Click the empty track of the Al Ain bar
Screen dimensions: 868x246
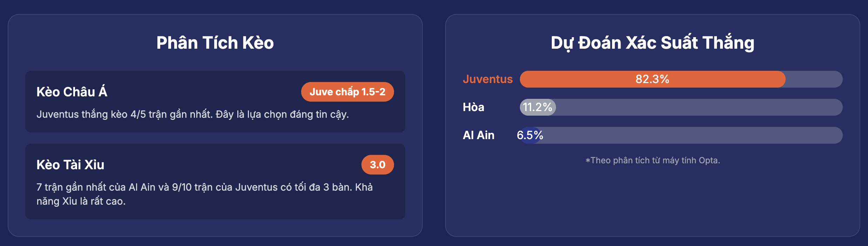pos(693,135)
